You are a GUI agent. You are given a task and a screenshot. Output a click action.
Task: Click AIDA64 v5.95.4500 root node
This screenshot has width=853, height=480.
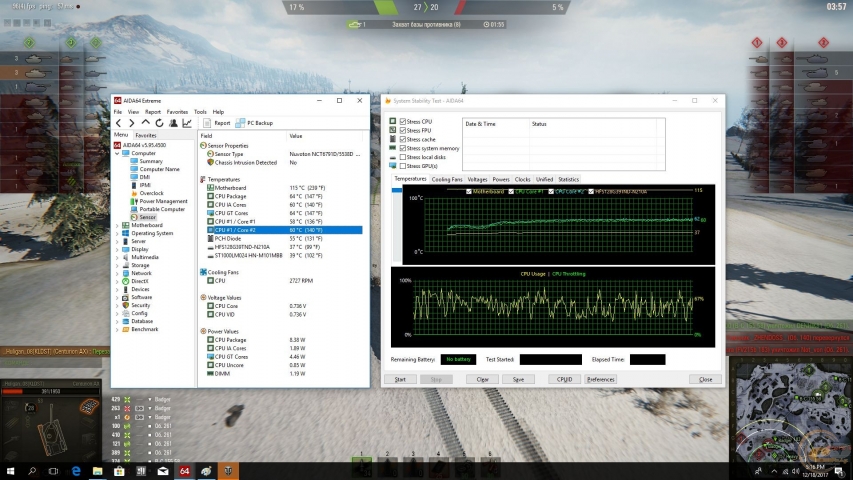[144, 145]
